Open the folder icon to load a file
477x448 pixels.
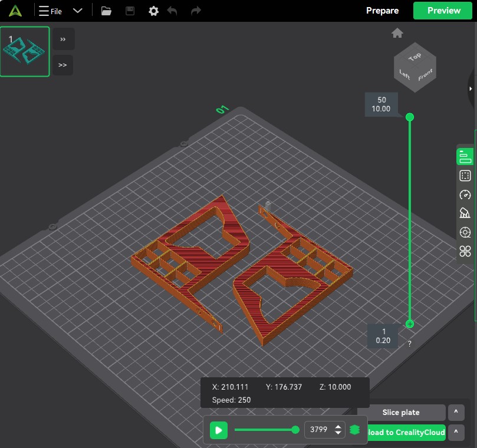click(x=106, y=11)
